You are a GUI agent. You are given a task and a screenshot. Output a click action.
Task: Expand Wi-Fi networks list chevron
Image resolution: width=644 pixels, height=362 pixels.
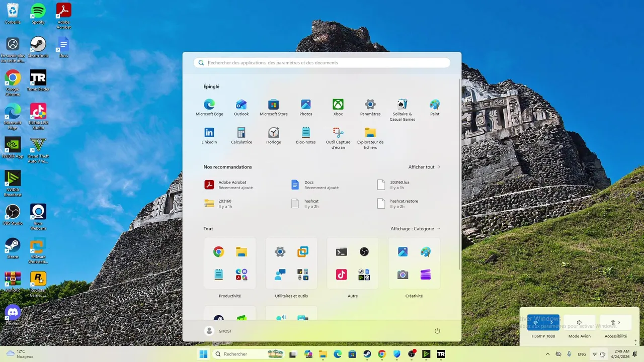click(551, 322)
